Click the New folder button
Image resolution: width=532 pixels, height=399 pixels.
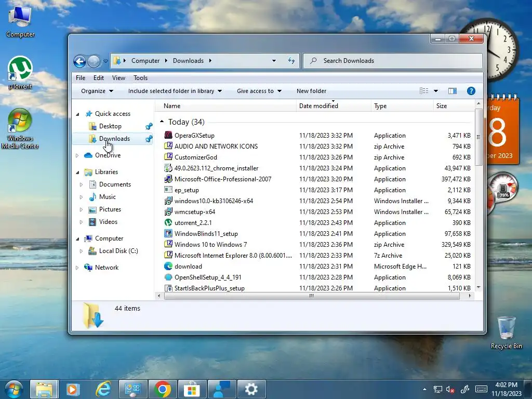click(312, 91)
